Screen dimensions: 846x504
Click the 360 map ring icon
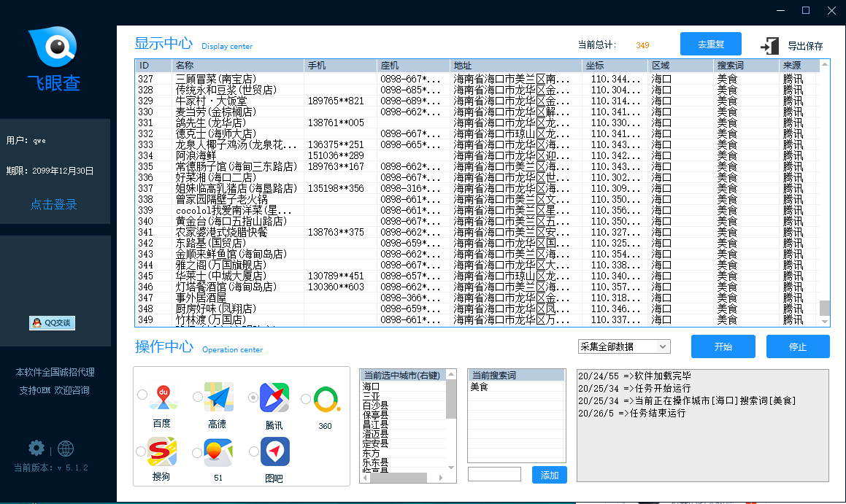pos(326,400)
